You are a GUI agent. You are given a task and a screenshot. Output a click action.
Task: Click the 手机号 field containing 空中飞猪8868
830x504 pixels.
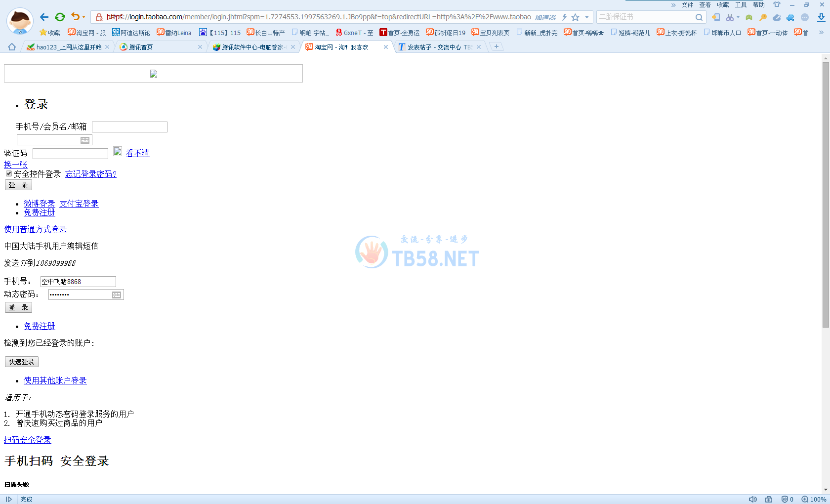78,282
